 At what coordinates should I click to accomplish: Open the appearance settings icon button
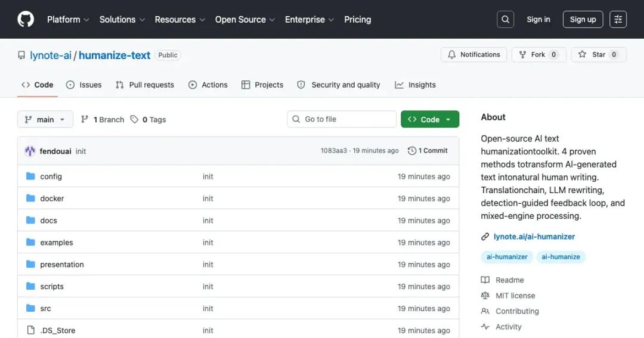click(618, 19)
